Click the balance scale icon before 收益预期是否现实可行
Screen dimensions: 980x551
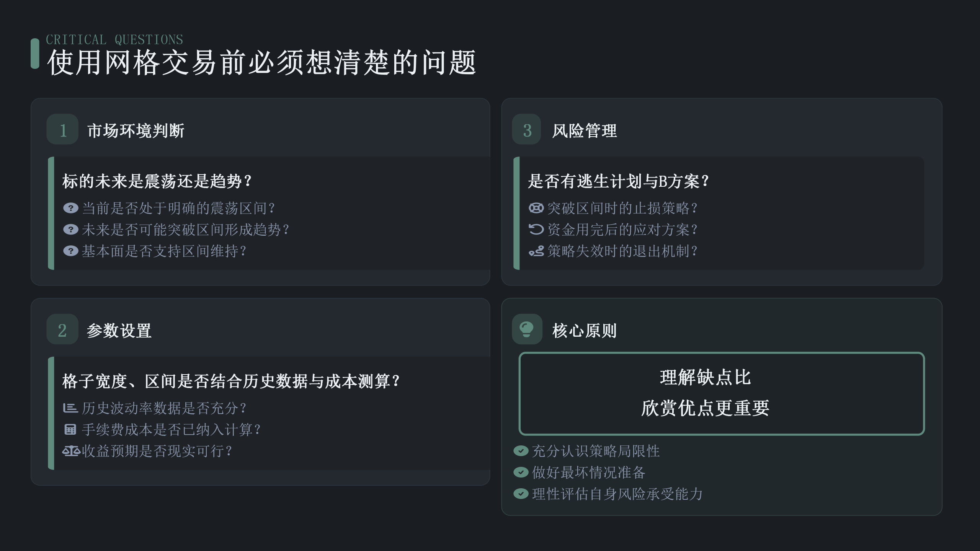tap(71, 451)
